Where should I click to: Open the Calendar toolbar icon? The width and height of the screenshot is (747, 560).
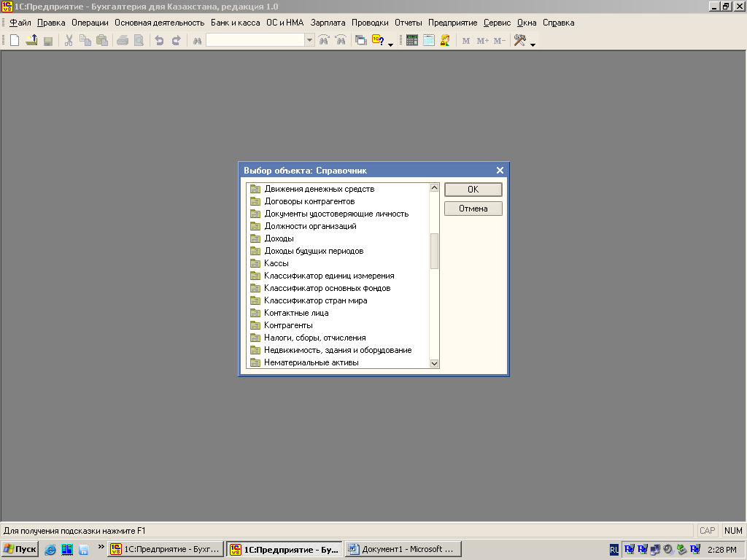click(429, 41)
